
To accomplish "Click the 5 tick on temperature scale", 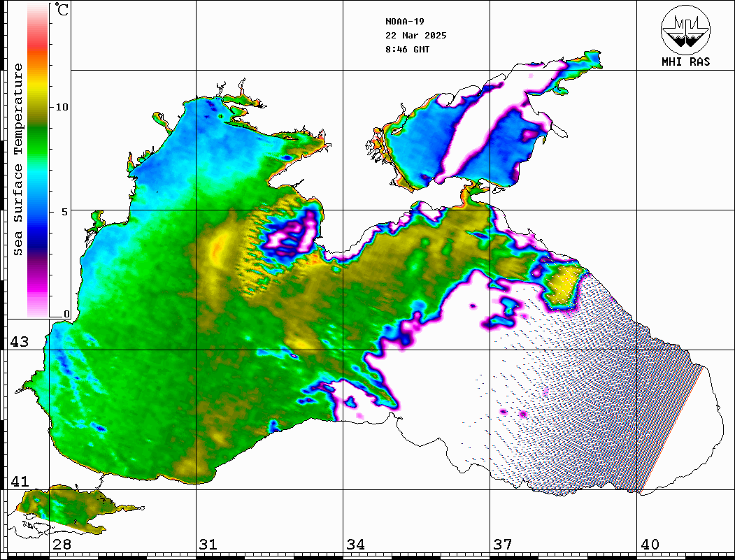I will coord(64,212).
